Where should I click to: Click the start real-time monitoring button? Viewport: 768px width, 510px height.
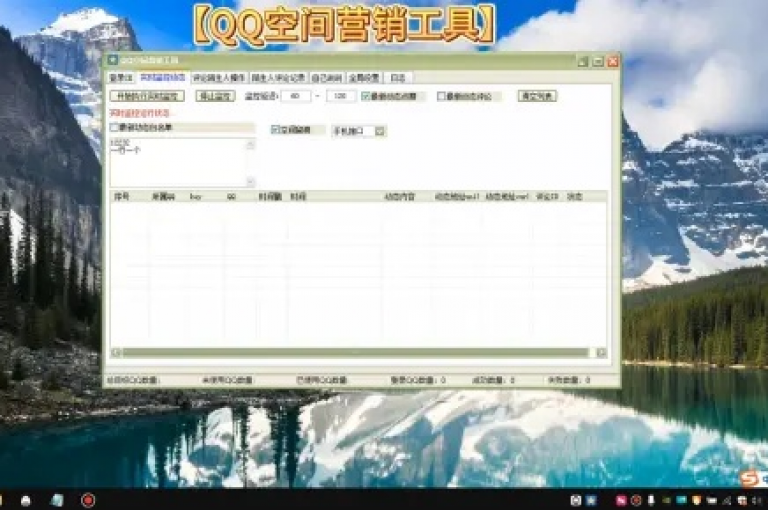click(x=147, y=96)
